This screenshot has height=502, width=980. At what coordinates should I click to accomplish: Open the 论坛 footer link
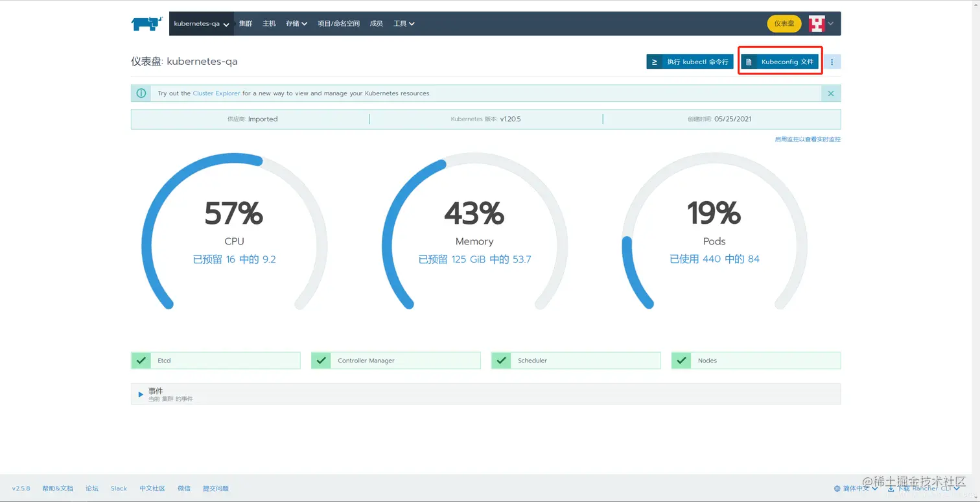coord(92,488)
